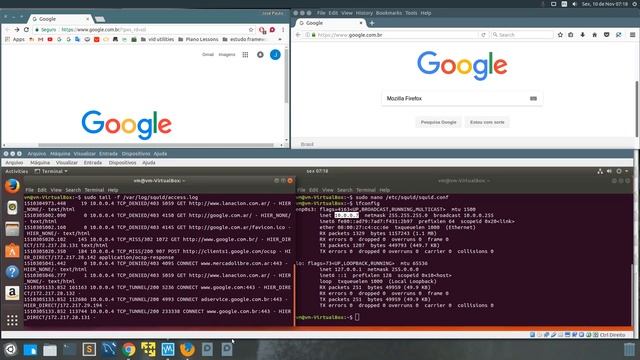640x360 pixels.
Task: Open 'vid utilities' bookmark folder
Action: point(157,40)
